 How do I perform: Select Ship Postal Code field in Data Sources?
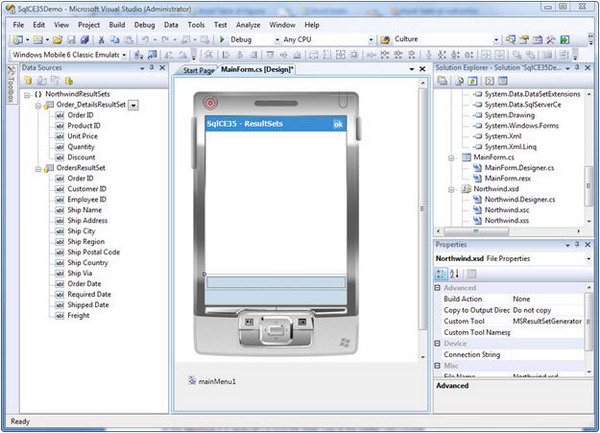pos(94,252)
